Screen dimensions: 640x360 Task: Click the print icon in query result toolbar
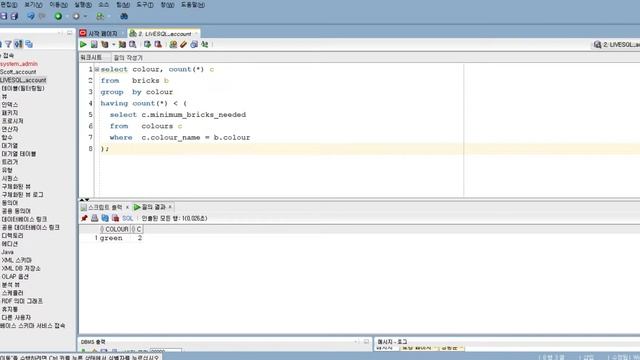(x=95, y=218)
